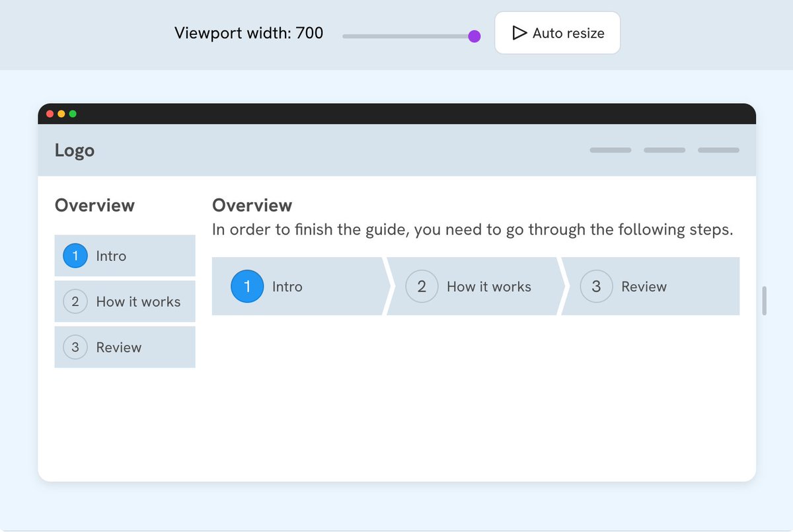Click the Logo text in header
Image resolution: width=793 pixels, height=532 pixels.
(75, 151)
